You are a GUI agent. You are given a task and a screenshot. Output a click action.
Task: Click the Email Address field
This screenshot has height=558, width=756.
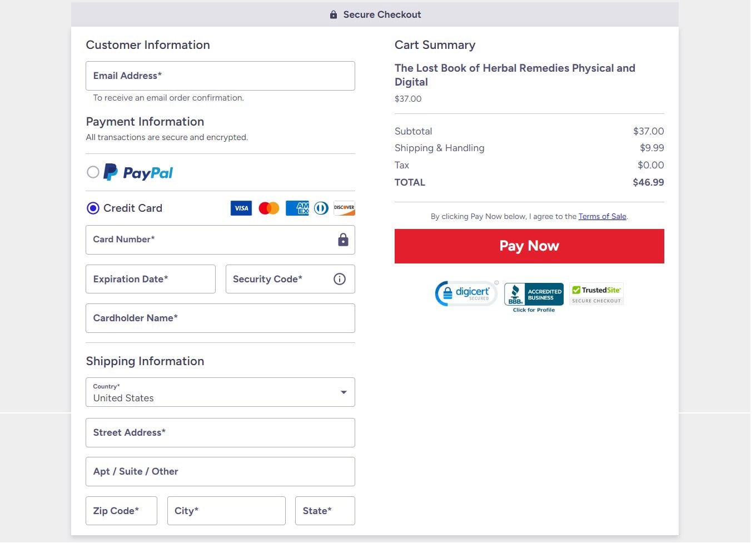(x=220, y=76)
